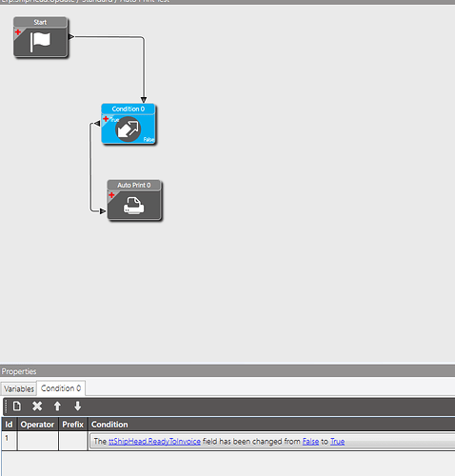The width and height of the screenshot is (455, 476).
Task: Click the Operator column header
Action: tap(37, 425)
